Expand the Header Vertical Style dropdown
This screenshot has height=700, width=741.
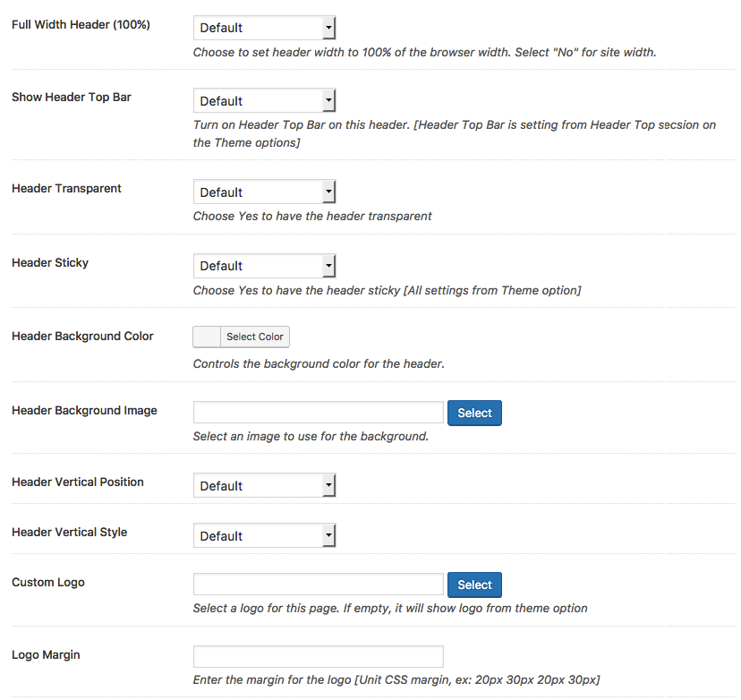[x=264, y=536]
